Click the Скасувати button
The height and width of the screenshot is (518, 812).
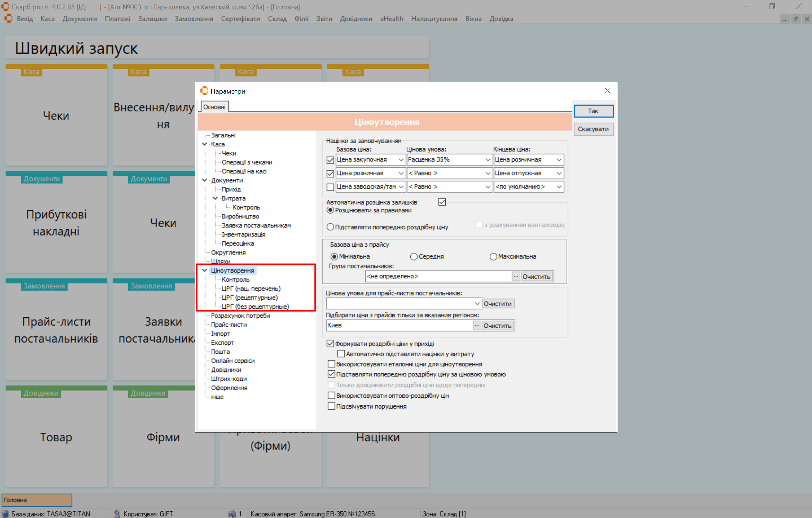pos(593,129)
